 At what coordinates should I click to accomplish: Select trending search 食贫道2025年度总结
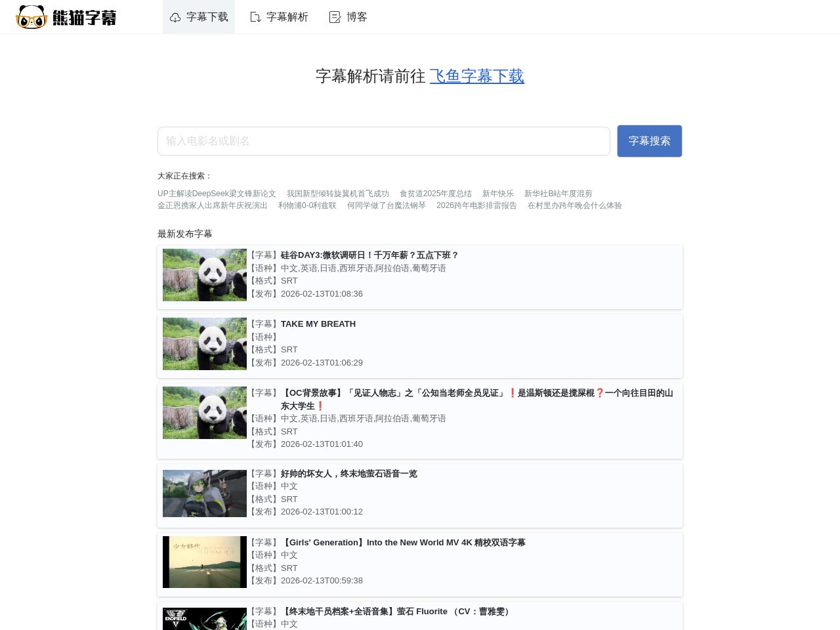pyautogui.click(x=435, y=194)
